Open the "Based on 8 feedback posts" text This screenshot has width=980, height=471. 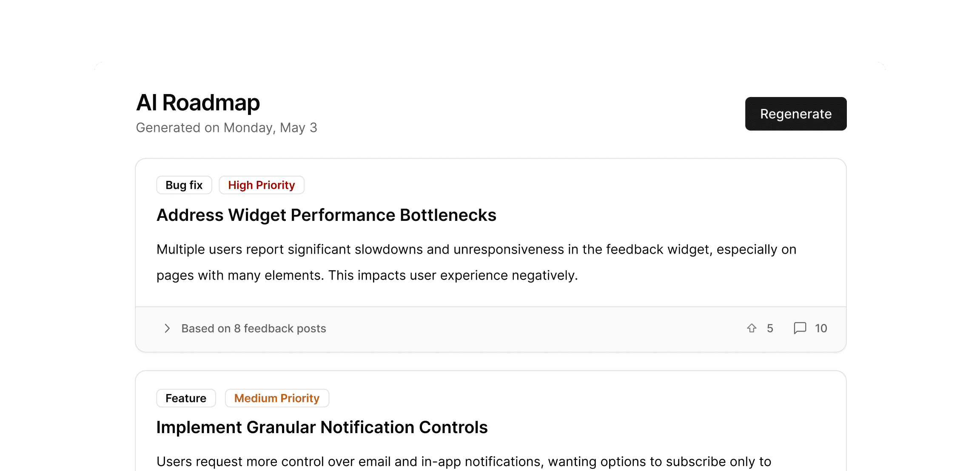[254, 328]
